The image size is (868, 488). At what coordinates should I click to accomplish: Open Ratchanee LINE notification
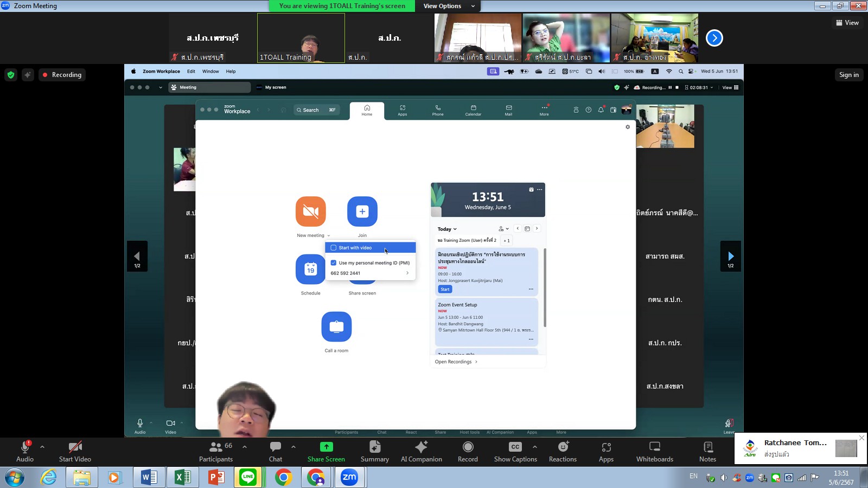(800, 449)
